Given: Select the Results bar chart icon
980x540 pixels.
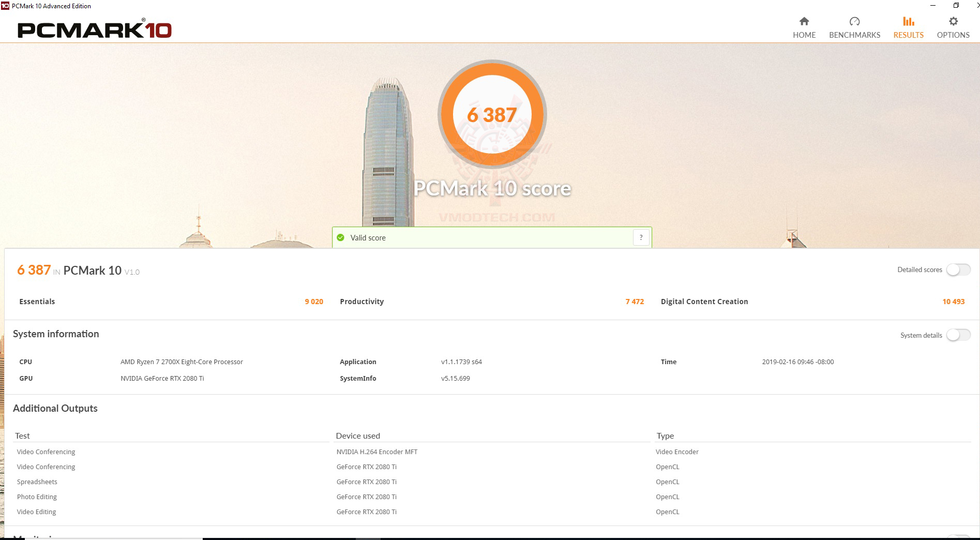Looking at the screenshot, I should [908, 21].
